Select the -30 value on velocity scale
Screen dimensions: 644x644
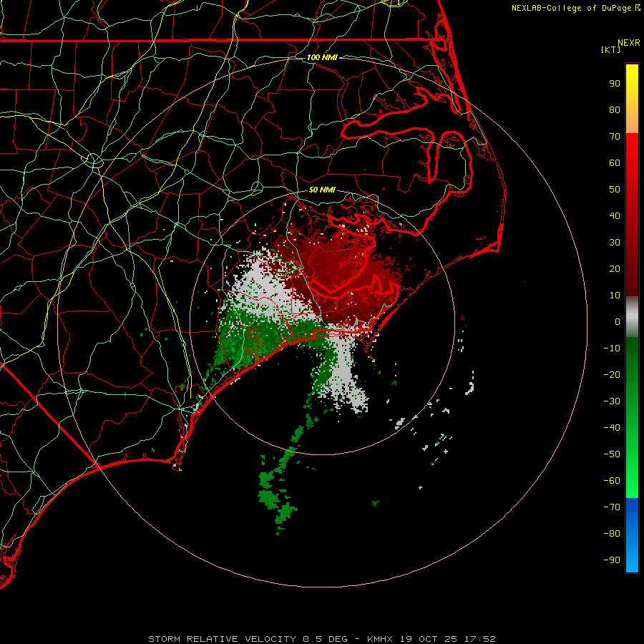click(612, 401)
